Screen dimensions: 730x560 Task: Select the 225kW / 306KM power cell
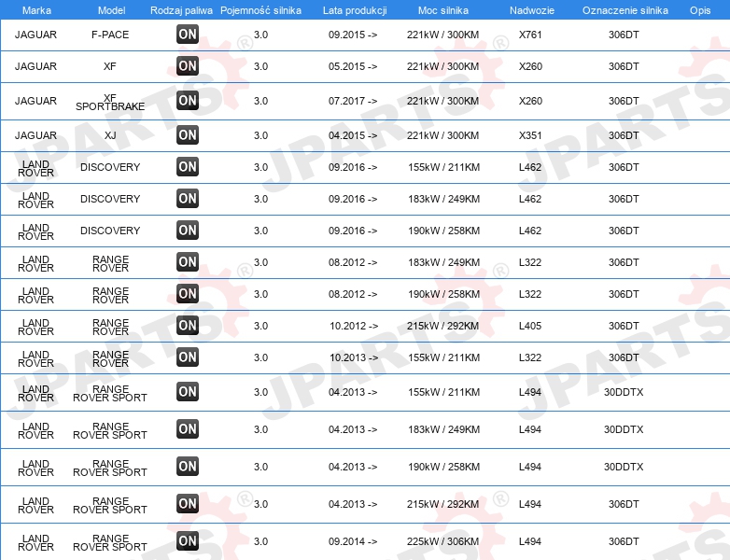[442, 541]
